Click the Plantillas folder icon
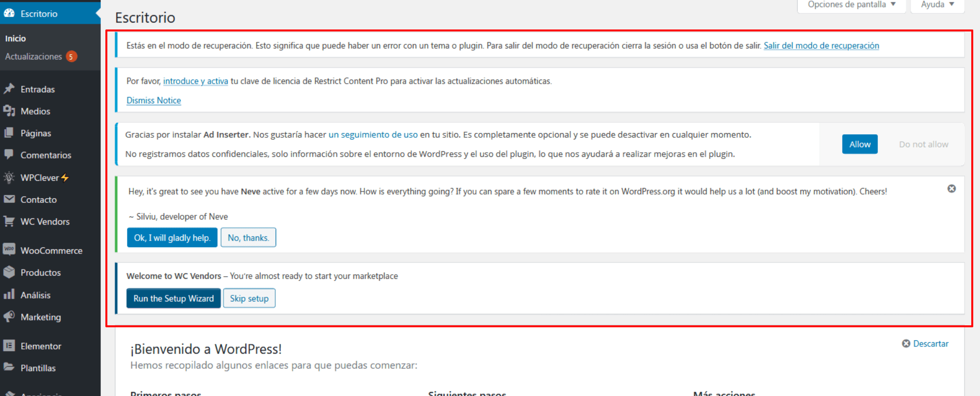 coord(9,368)
